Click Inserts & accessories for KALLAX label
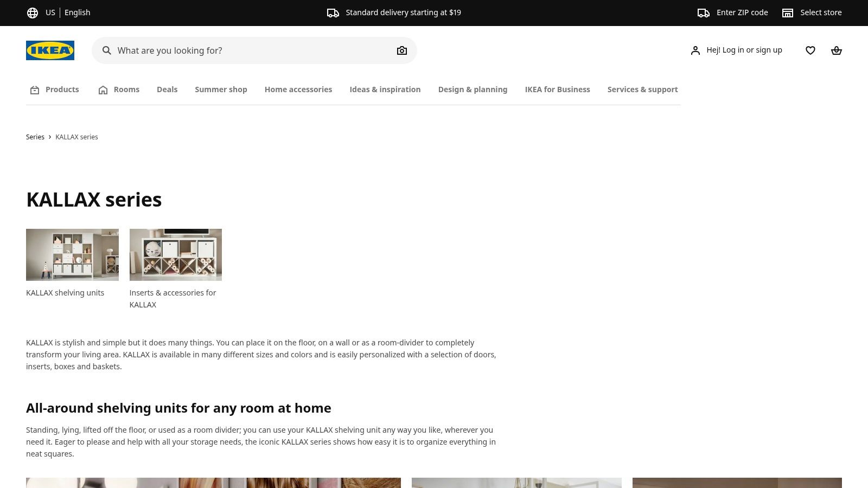The width and height of the screenshot is (868, 488). pyautogui.click(x=173, y=299)
